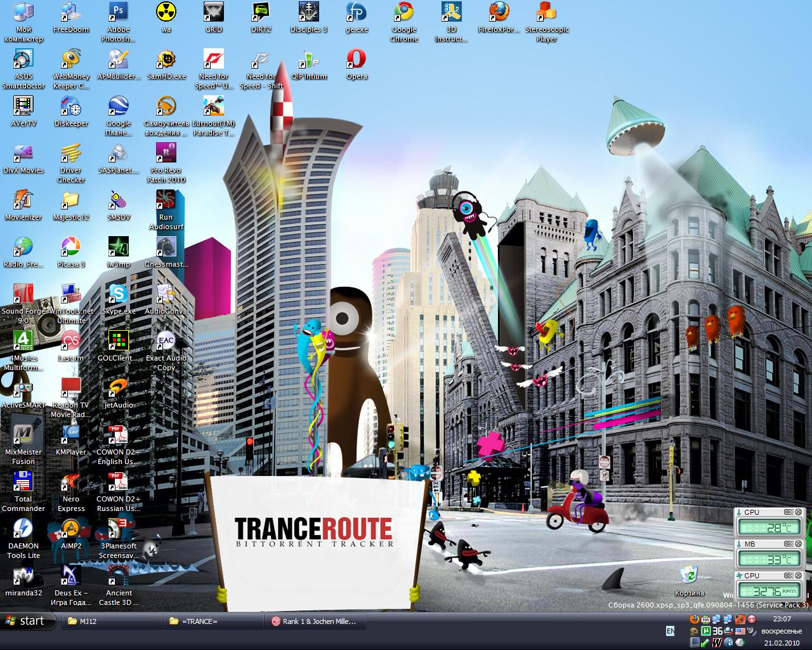Select the Pro Revo Patch 2010 icon

166,163
